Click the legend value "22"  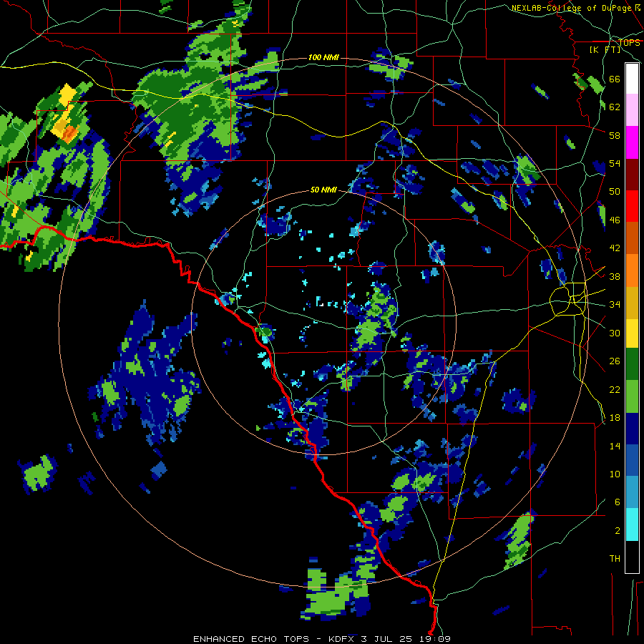point(615,389)
